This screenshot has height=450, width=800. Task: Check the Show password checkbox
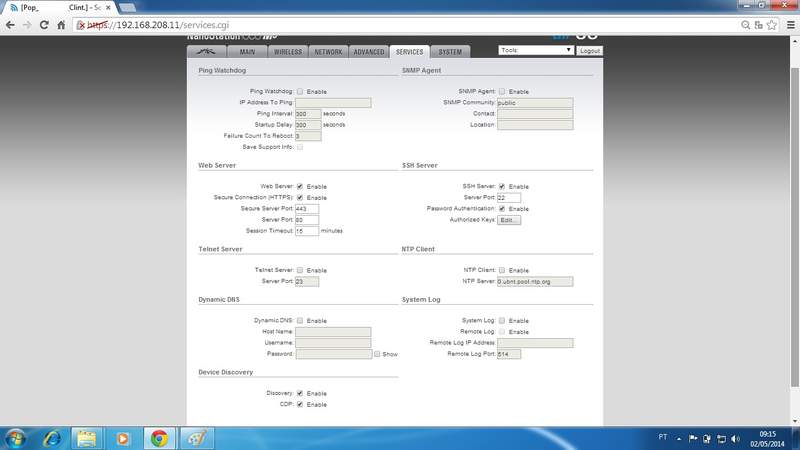coord(377,354)
